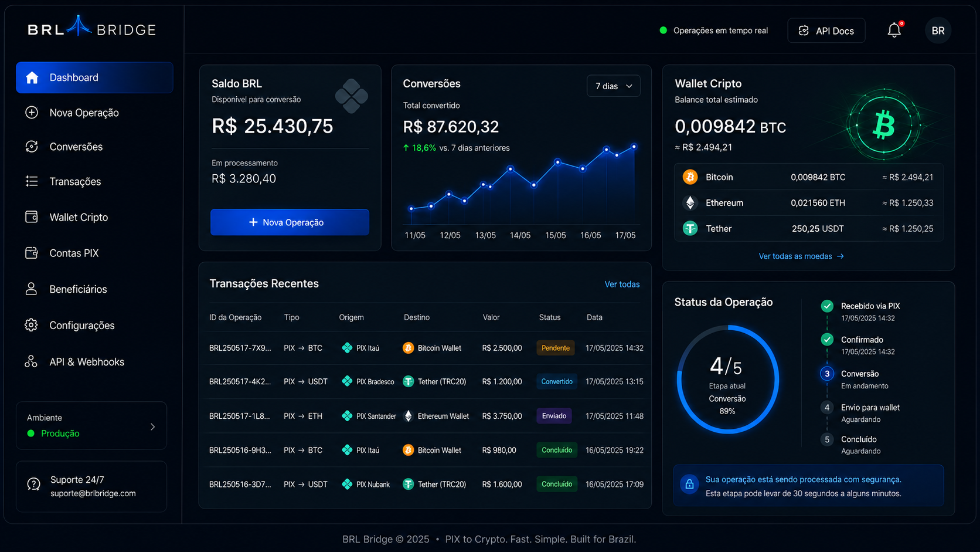Viewport: 980px width, 552px height.
Task: Click the Confirmado green checkmark step
Action: [x=827, y=339]
